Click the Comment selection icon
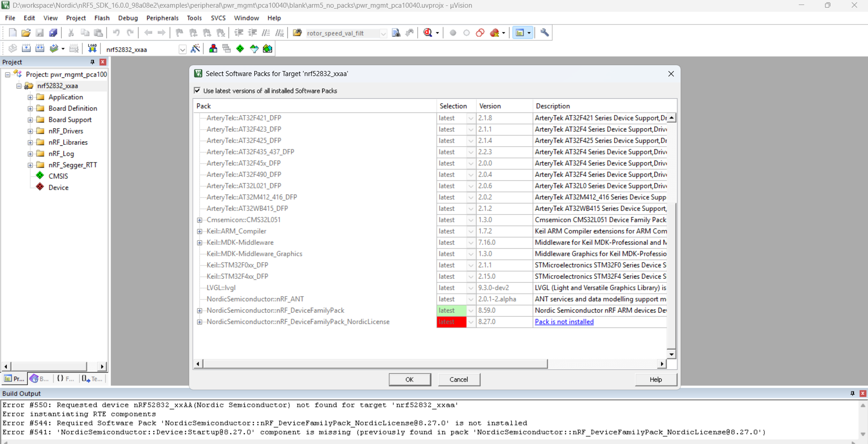Image resolution: width=868 pixels, height=444 pixels. pyautogui.click(x=266, y=33)
